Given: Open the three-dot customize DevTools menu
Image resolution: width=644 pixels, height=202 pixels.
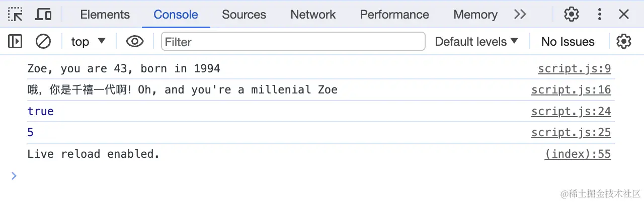Looking at the screenshot, I should click(x=599, y=14).
